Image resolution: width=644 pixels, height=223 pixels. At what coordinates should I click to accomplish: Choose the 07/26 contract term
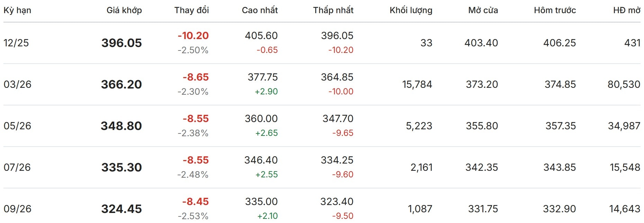tap(17, 167)
